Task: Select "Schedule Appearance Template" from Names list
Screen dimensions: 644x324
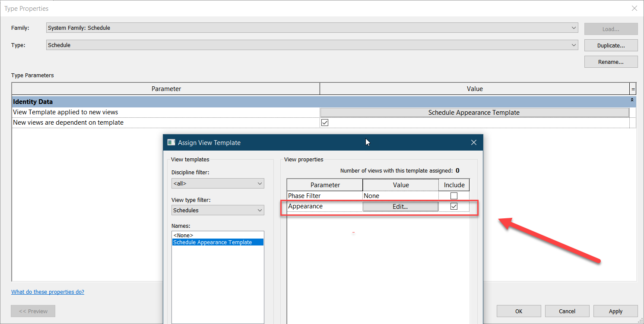Action: [x=212, y=242]
